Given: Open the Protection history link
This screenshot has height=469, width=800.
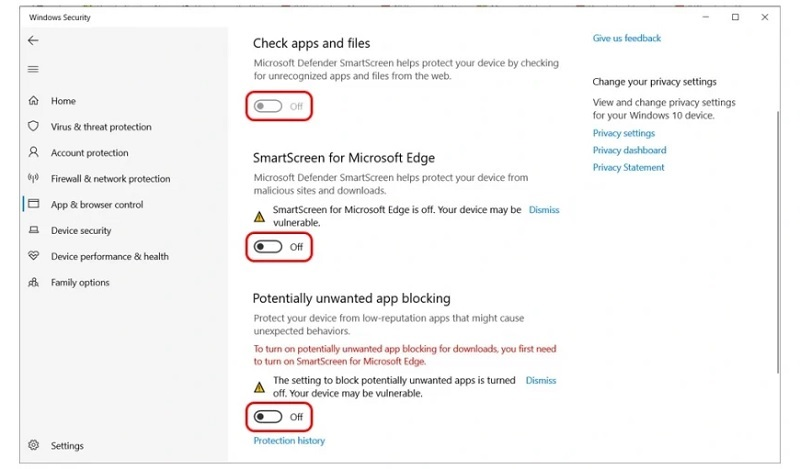Looking at the screenshot, I should (x=289, y=441).
